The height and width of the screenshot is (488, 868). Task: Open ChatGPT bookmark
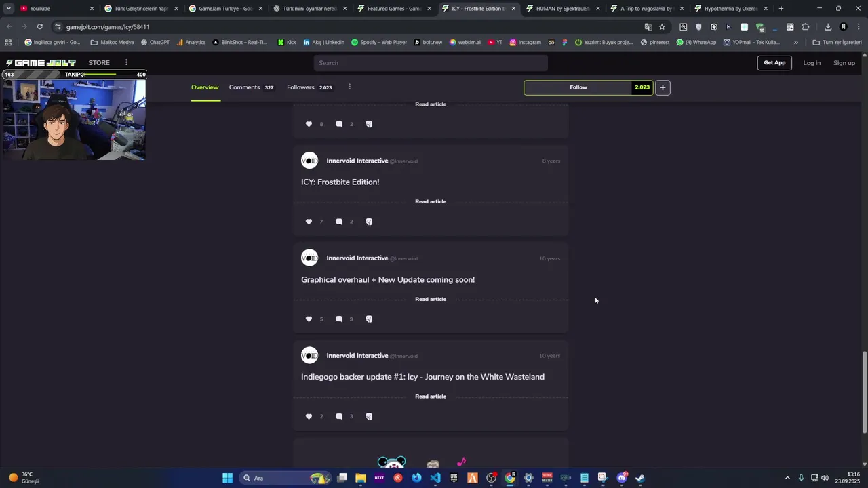click(155, 42)
